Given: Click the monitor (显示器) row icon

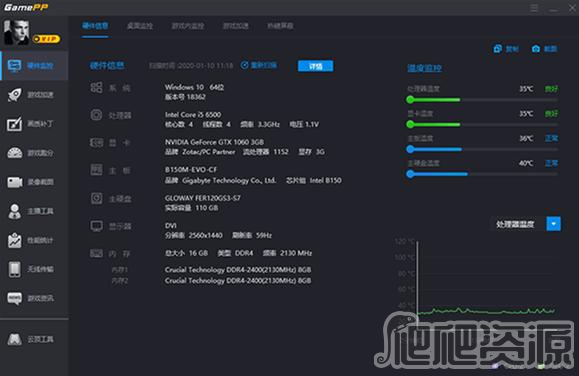Looking at the screenshot, I should click(x=96, y=226).
